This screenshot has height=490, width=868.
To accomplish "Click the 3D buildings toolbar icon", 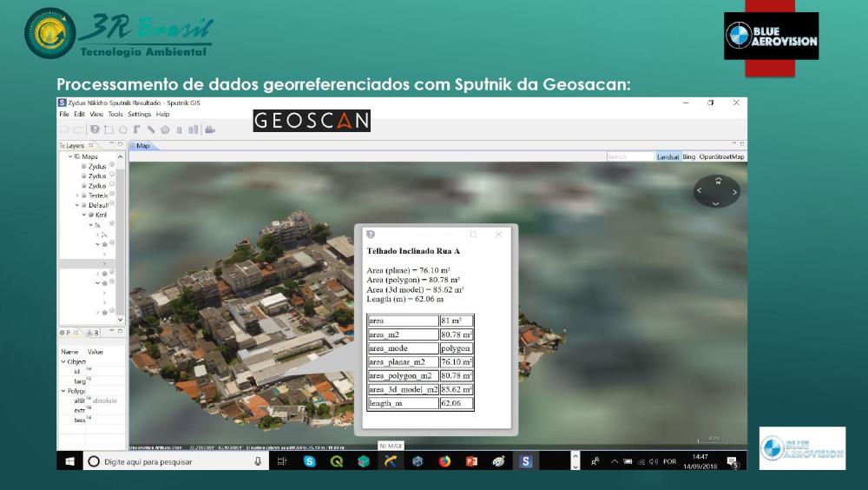I will [194, 129].
